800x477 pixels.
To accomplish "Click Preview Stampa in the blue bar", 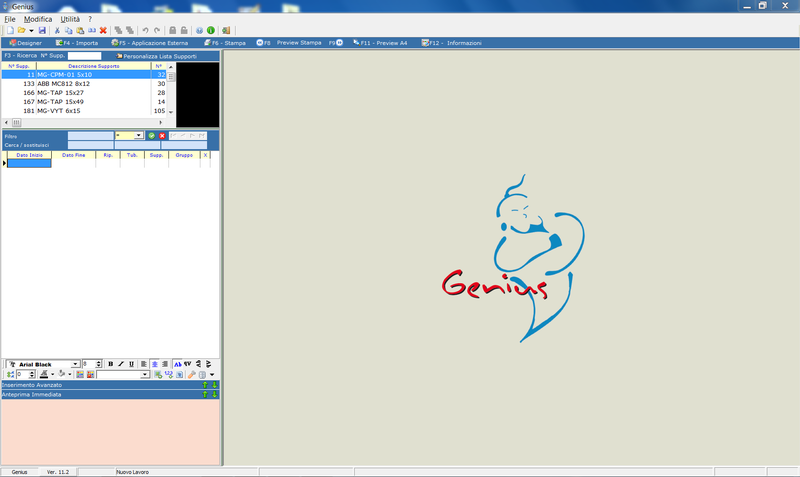I will (299, 43).
